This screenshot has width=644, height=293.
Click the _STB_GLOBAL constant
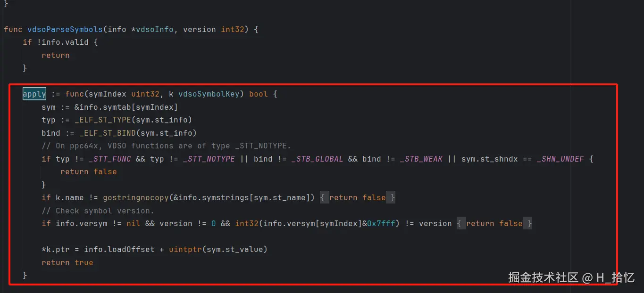[318, 159]
